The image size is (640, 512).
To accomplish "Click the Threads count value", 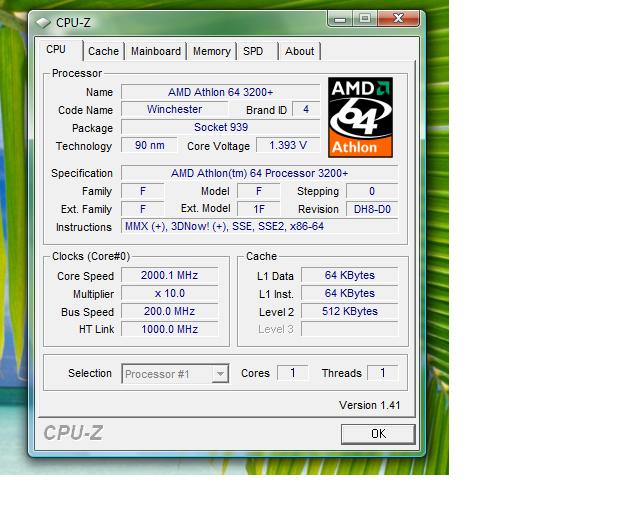I will click(382, 372).
